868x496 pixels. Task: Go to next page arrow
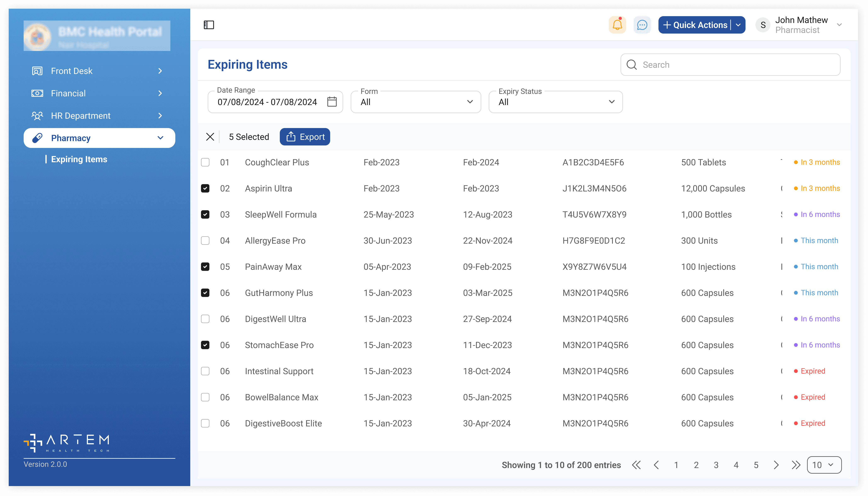pyautogui.click(x=776, y=465)
